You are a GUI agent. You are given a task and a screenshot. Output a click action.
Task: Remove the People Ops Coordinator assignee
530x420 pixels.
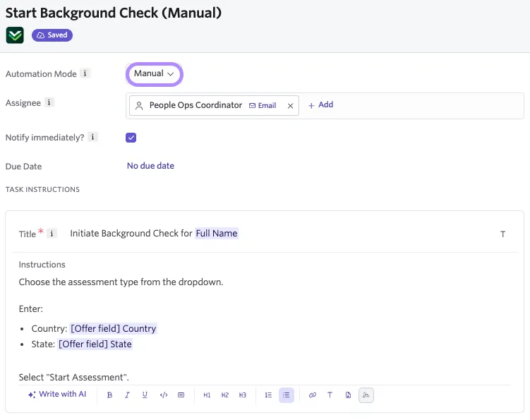pos(290,106)
